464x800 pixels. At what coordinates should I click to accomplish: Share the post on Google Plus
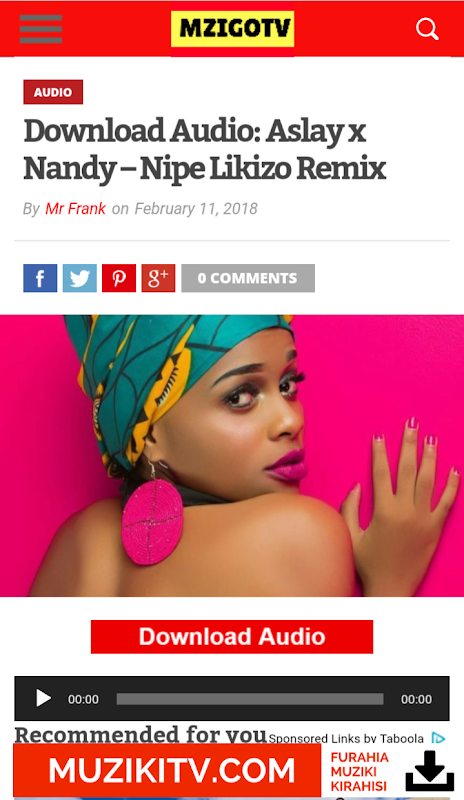point(158,278)
